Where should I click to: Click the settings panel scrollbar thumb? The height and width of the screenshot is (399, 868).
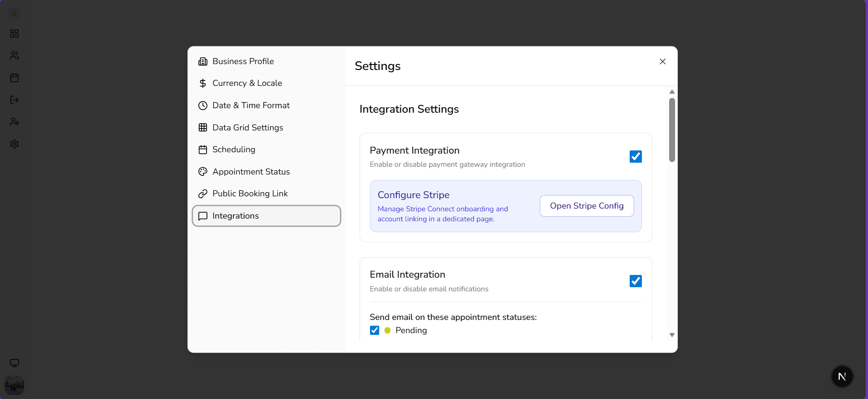click(672, 130)
